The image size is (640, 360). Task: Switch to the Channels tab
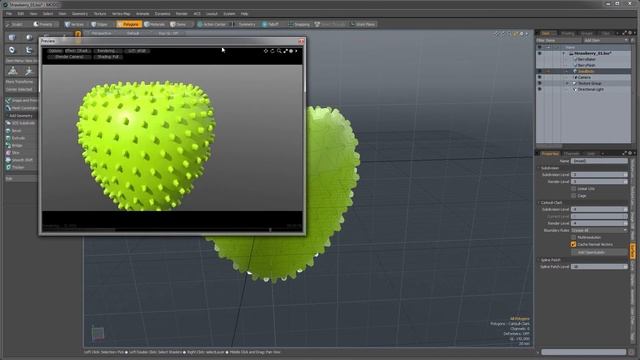[571, 153]
